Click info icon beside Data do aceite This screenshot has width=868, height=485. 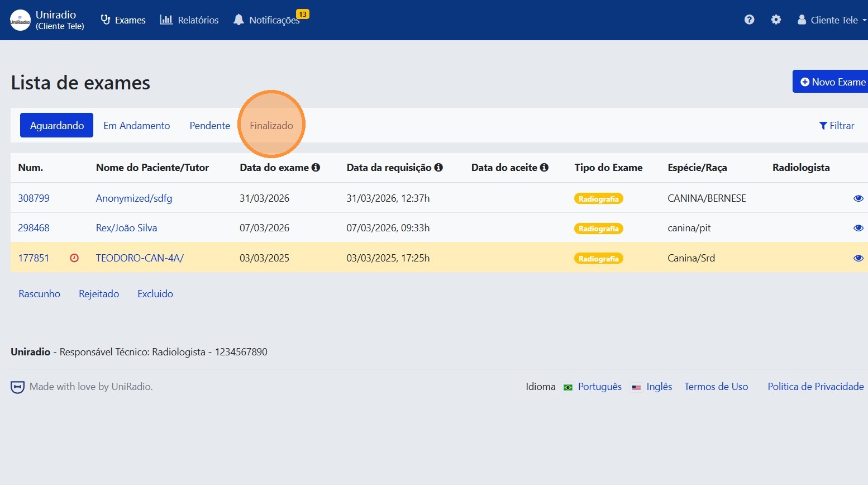[544, 168]
